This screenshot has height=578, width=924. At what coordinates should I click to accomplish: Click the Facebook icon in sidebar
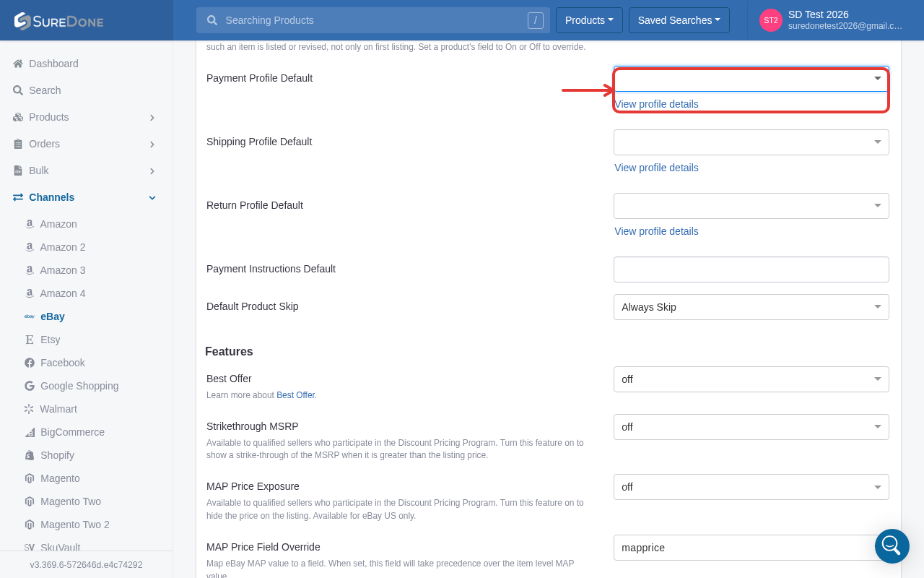pos(30,363)
